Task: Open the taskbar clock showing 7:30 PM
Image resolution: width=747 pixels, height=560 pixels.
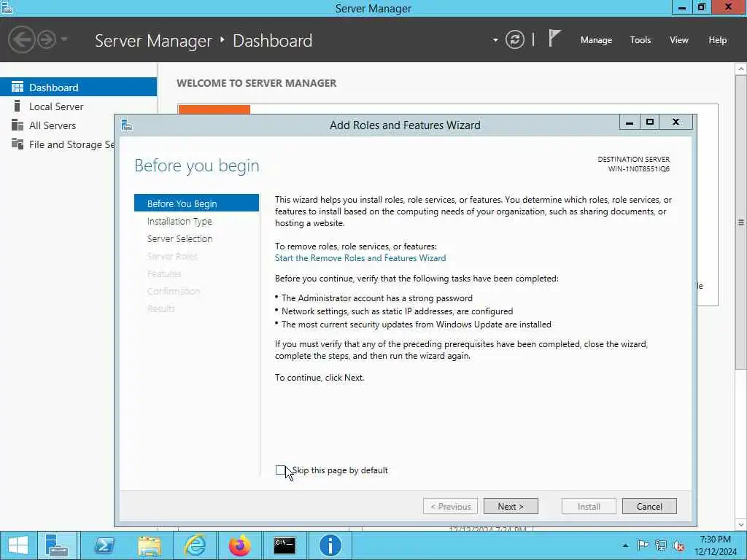Action: point(715,545)
